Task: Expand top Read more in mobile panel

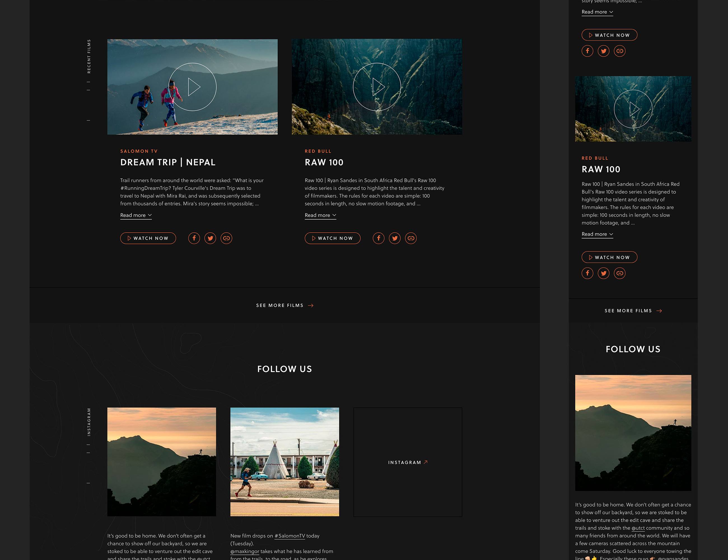Action: [x=597, y=12]
